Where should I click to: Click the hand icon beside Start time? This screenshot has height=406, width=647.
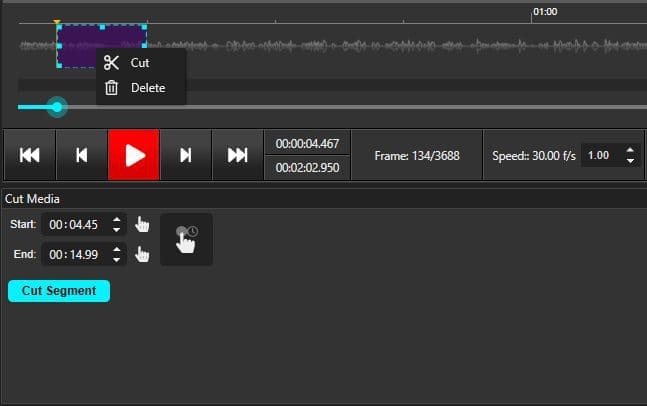[142, 224]
